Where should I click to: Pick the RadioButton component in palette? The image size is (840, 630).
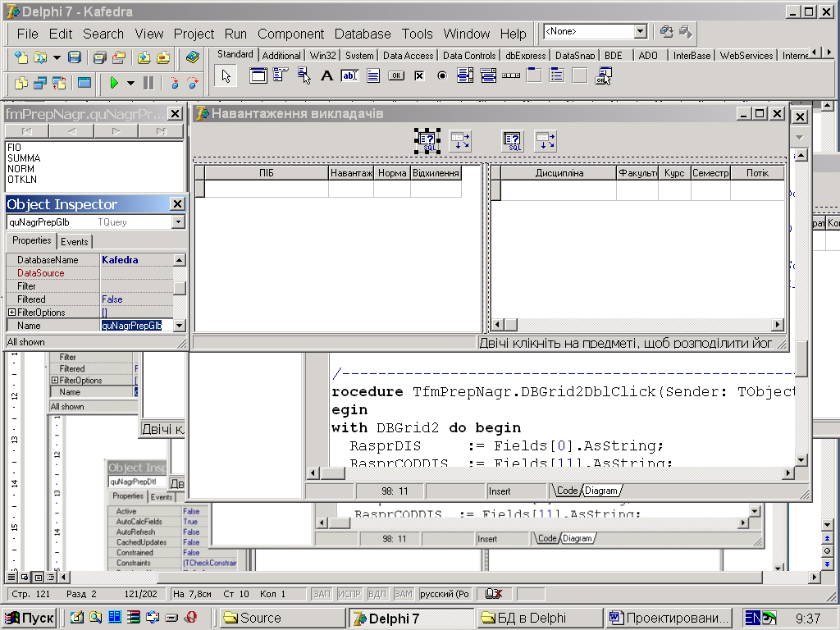(442, 75)
